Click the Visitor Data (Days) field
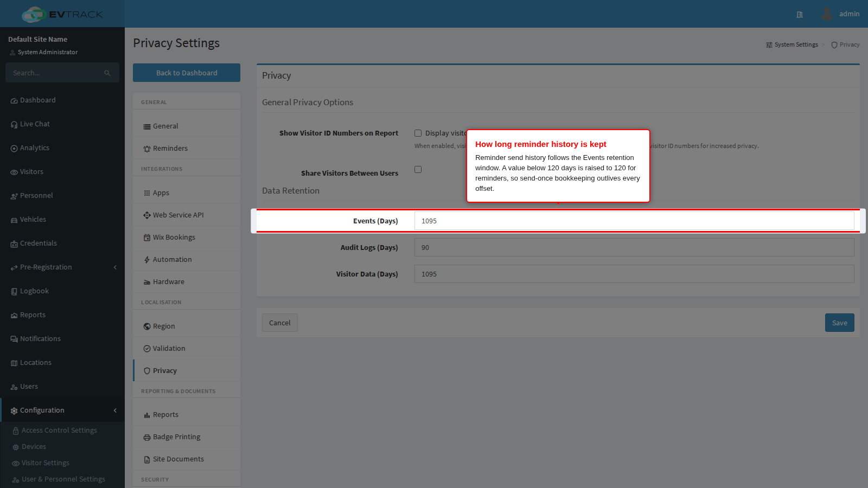Viewport: 868px width, 488px height. click(634, 274)
